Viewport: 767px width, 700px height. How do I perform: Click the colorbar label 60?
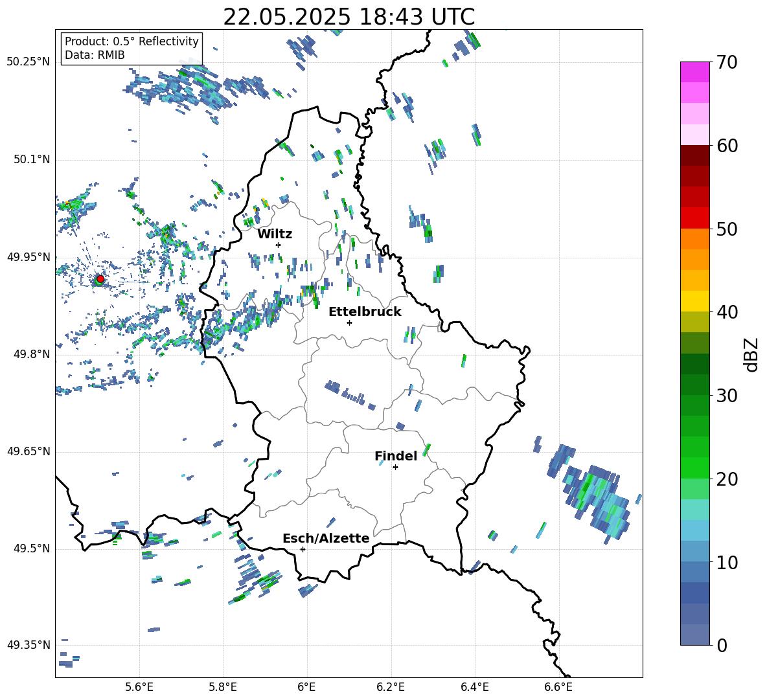[x=726, y=146]
